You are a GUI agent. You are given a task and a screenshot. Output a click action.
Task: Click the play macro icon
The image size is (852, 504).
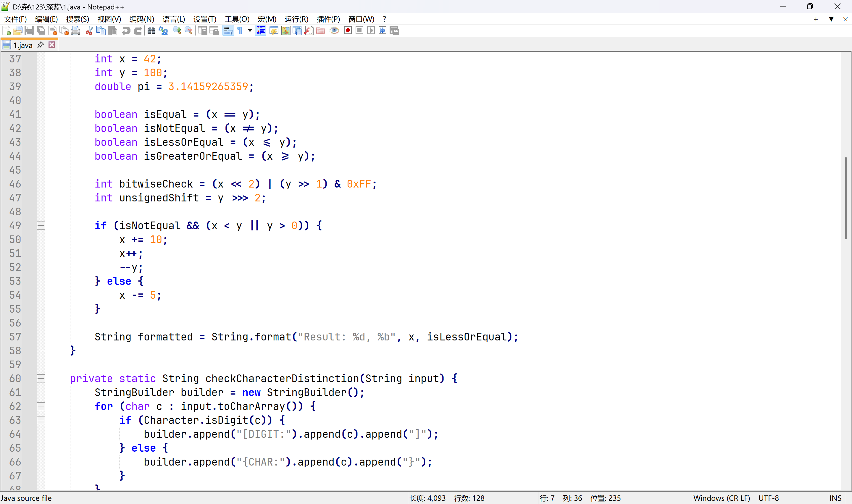pyautogui.click(x=371, y=31)
